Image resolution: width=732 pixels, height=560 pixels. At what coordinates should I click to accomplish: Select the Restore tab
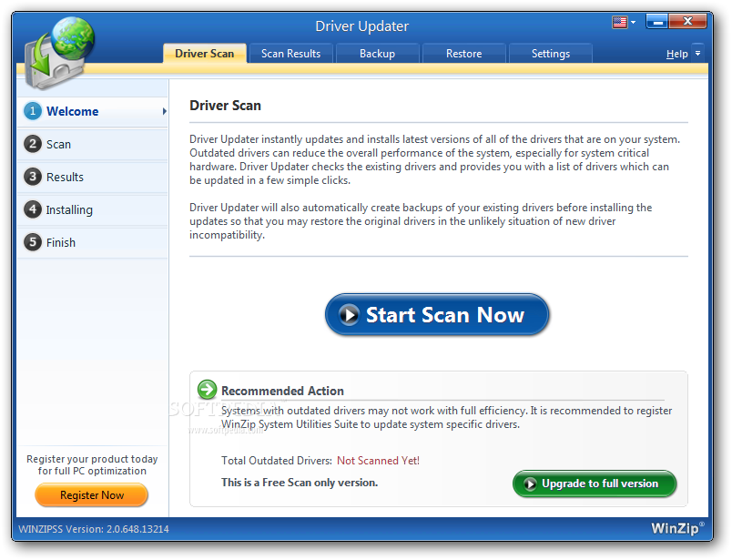point(463,54)
